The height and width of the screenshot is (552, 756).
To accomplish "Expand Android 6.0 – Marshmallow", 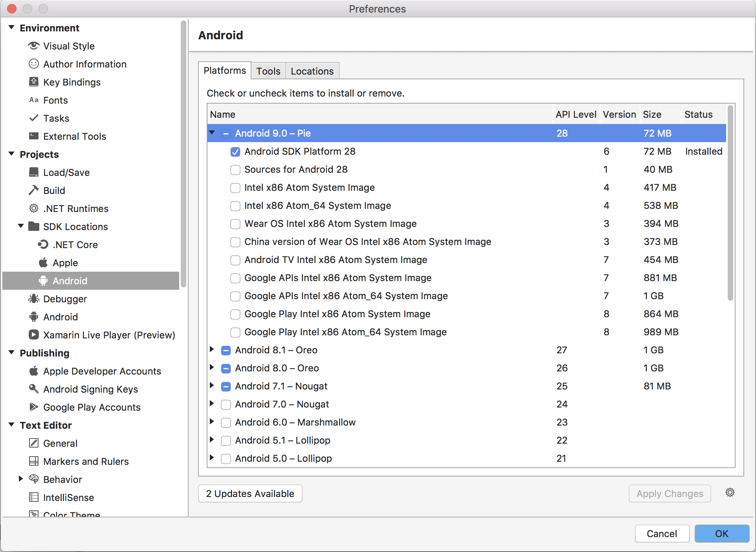I will click(212, 422).
